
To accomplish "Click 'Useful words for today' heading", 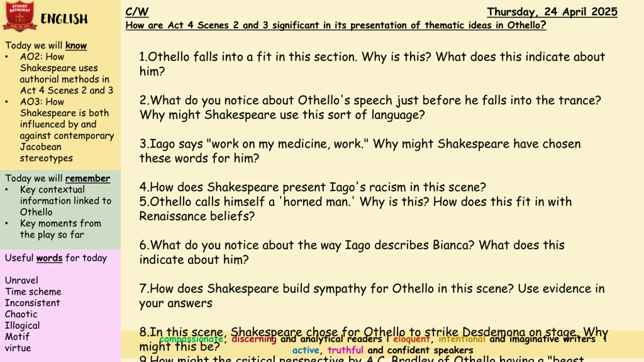I will click(x=56, y=258).
